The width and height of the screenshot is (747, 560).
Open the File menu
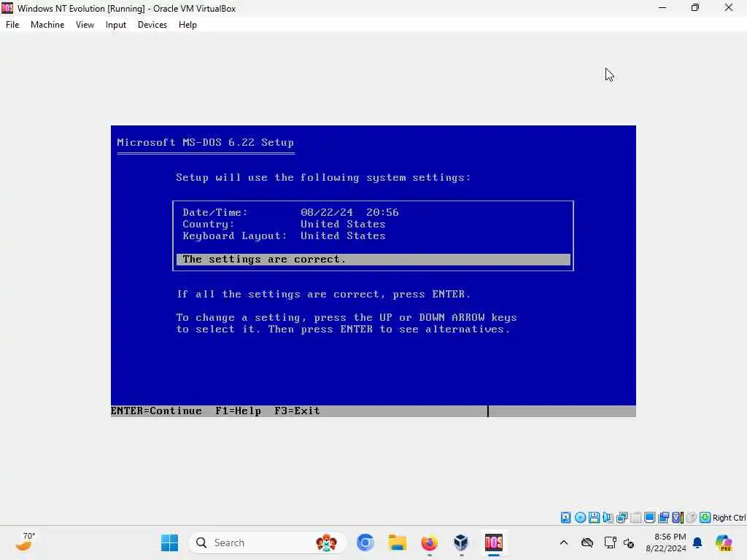click(x=12, y=25)
